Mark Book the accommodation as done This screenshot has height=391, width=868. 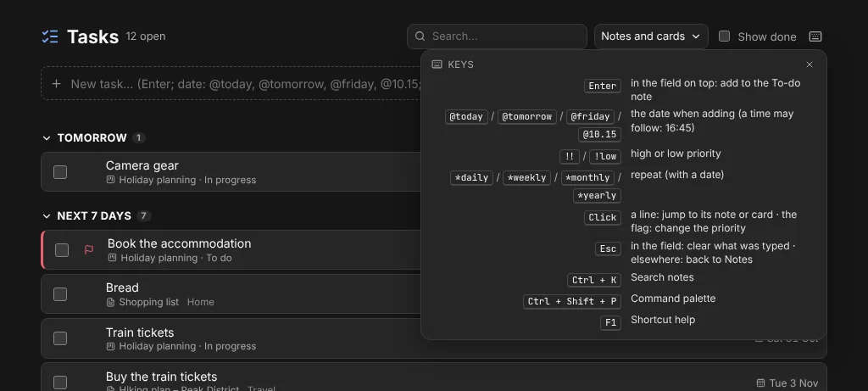coord(61,249)
